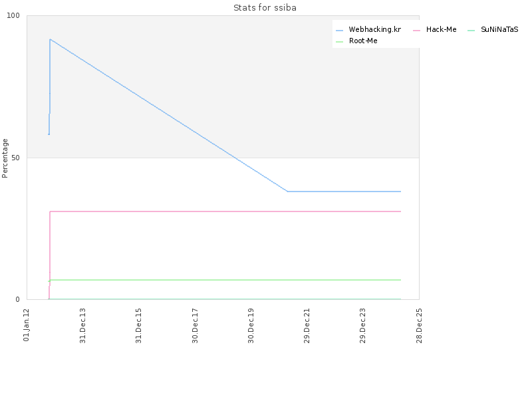Toggle Webhacking.kr series in legend
Image resolution: width=532 pixels, height=399 pixels.
[x=374, y=30]
